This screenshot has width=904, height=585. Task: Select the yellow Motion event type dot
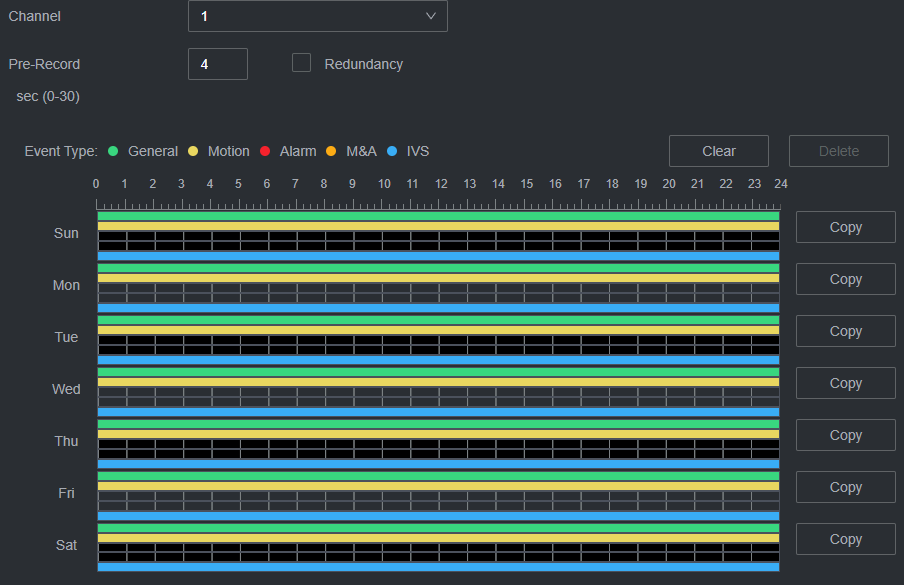coord(193,151)
